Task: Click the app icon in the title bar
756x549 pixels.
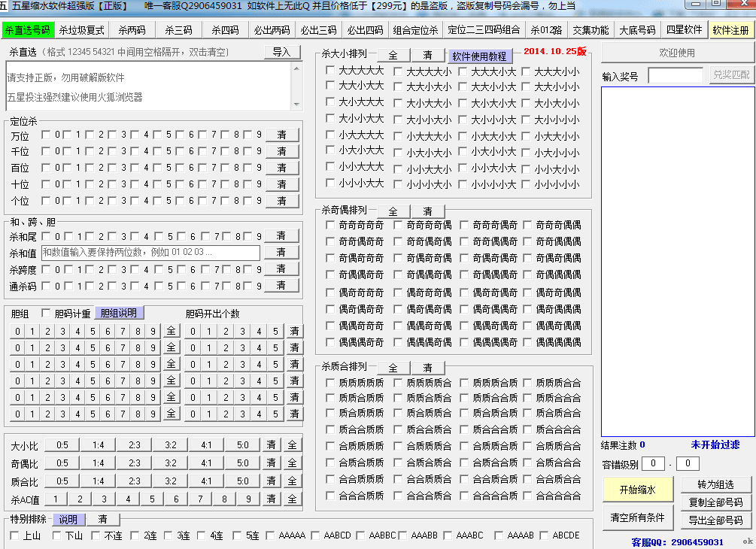Action: pyautogui.click(x=5, y=6)
